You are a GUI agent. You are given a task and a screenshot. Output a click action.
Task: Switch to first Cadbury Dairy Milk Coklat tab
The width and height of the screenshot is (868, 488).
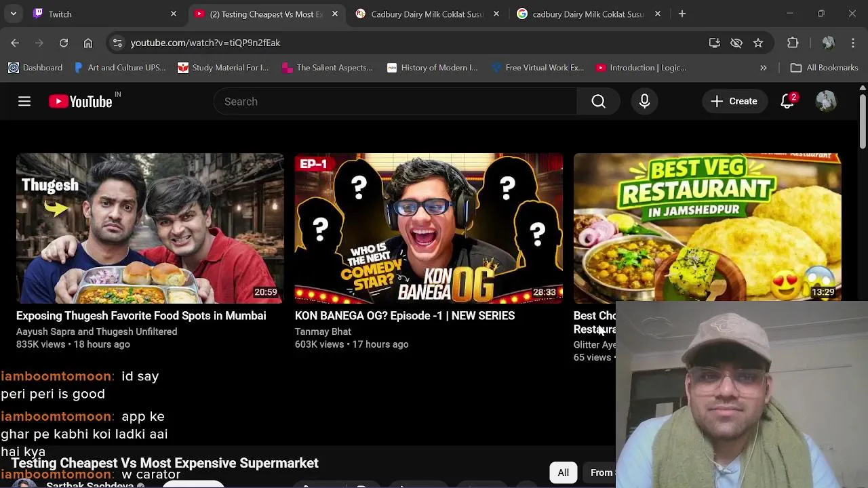tap(427, 14)
